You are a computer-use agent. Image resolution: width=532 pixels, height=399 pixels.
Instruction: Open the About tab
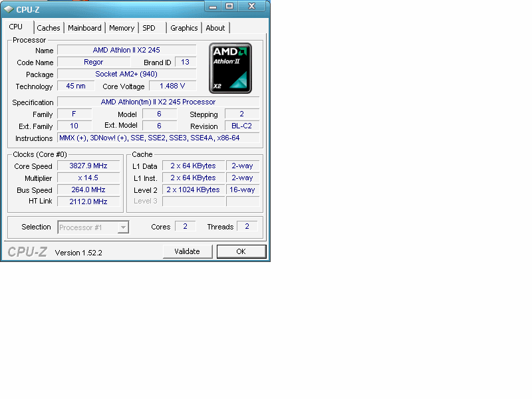coord(215,28)
